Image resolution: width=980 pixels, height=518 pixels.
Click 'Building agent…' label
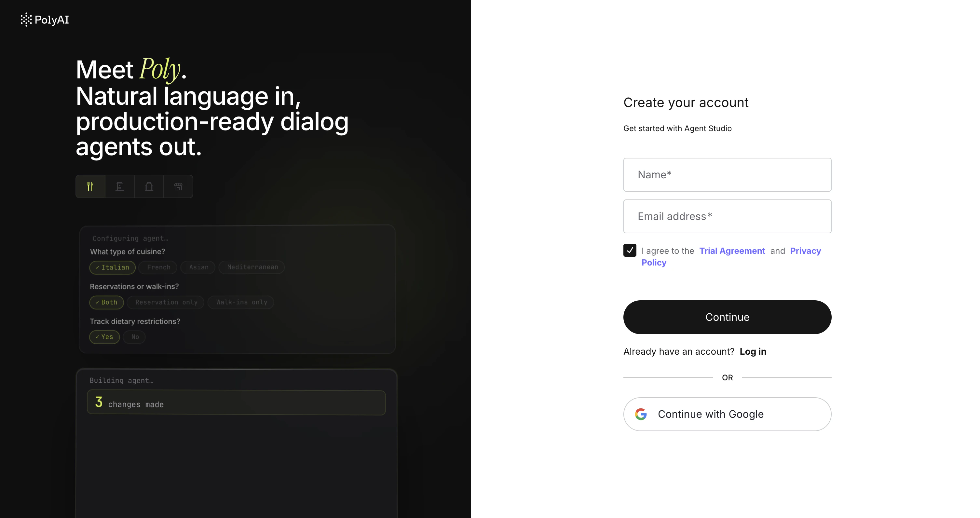(x=121, y=380)
